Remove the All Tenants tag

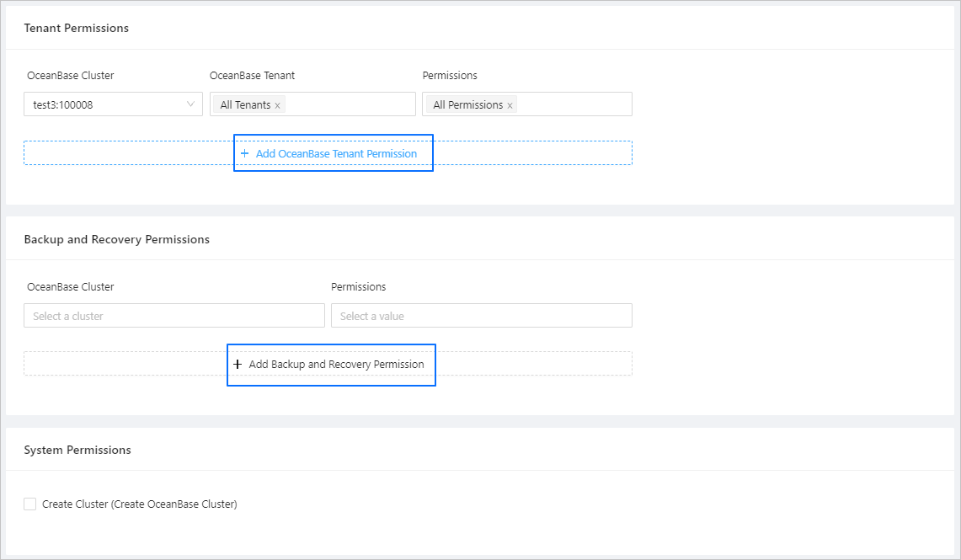coord(278,105)
